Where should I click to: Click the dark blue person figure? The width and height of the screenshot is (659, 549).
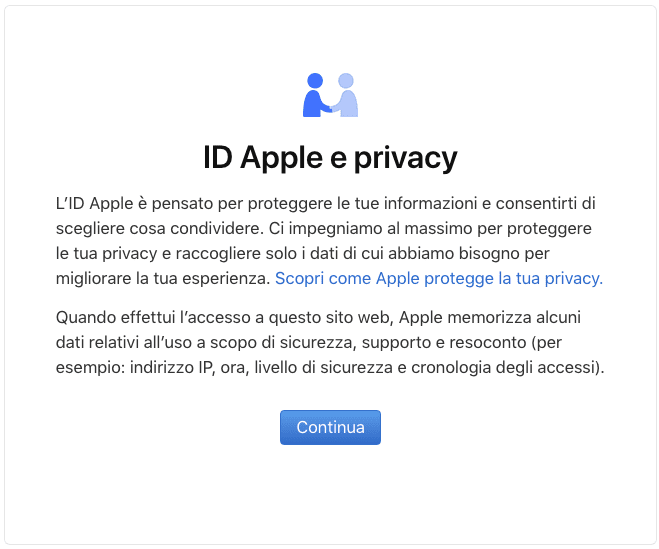tap(316, 95)
